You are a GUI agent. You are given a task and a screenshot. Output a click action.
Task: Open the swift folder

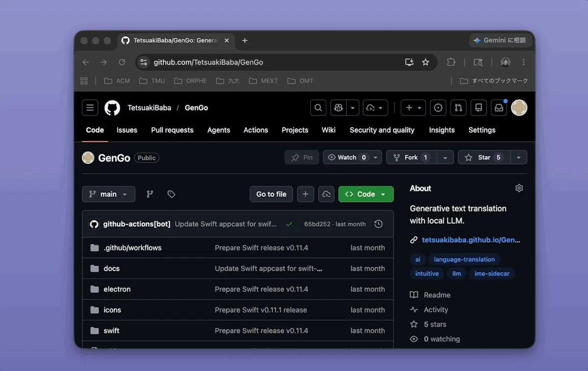click(111, 331)
